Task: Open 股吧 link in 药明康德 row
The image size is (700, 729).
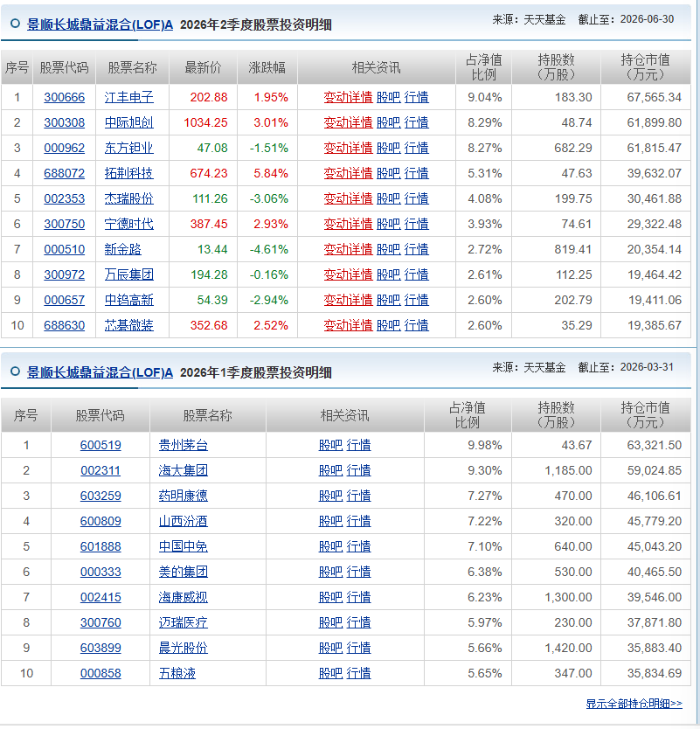Action: (331, 496)
